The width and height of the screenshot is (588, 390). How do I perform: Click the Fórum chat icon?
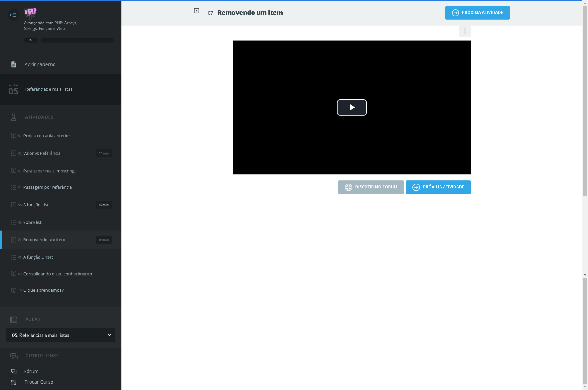14,371
